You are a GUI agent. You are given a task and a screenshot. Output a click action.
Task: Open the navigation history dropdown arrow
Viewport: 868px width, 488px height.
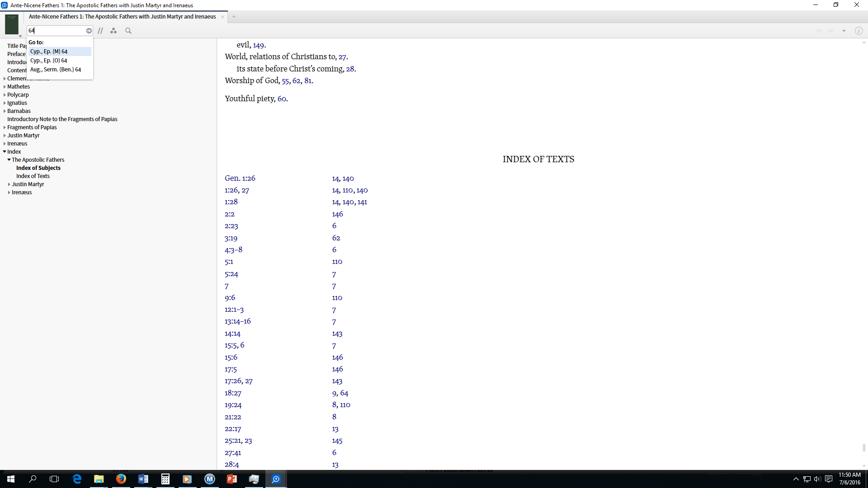[x=844, y=31]
